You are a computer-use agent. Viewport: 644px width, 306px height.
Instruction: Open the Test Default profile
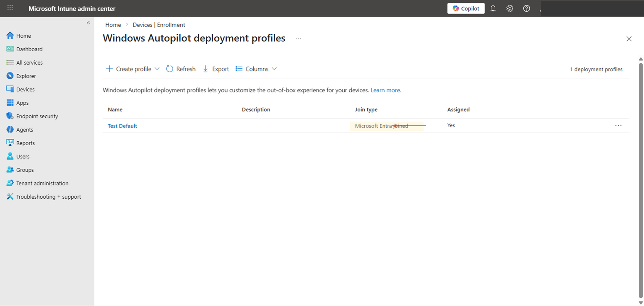click(x=122, y=125)
